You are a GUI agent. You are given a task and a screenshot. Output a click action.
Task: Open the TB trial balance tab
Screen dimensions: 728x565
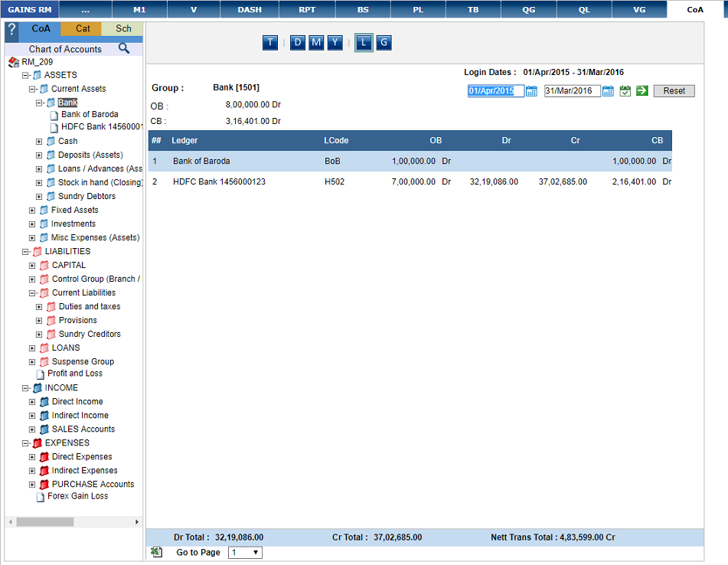[473, 9]
